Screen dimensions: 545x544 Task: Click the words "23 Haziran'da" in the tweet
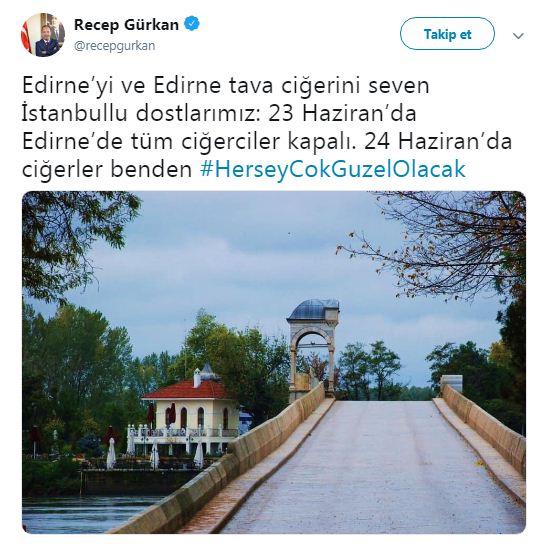pyautogui.click(x=342, y=113)
